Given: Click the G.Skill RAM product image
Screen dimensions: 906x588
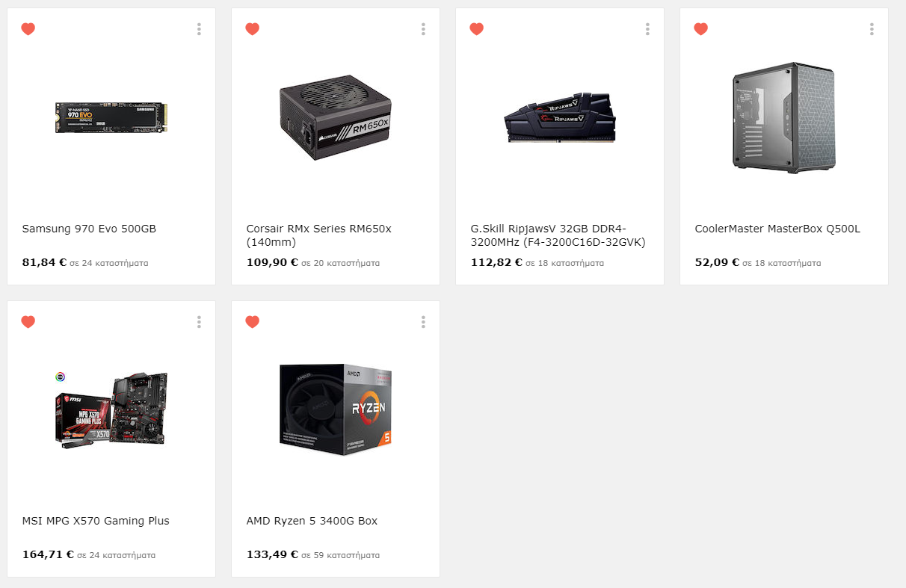Looking at the screenshot, I should pyautogui.click(x=560, y=117).
